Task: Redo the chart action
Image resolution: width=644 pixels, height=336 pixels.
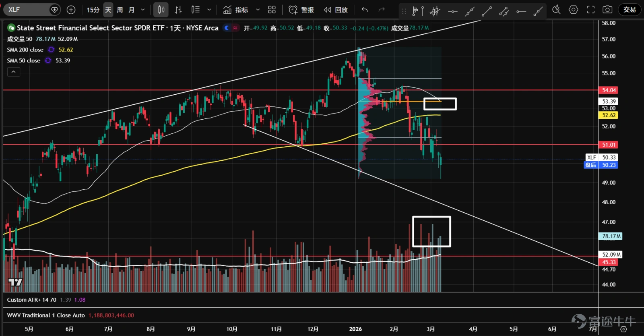Action: [x=382, y=10]
